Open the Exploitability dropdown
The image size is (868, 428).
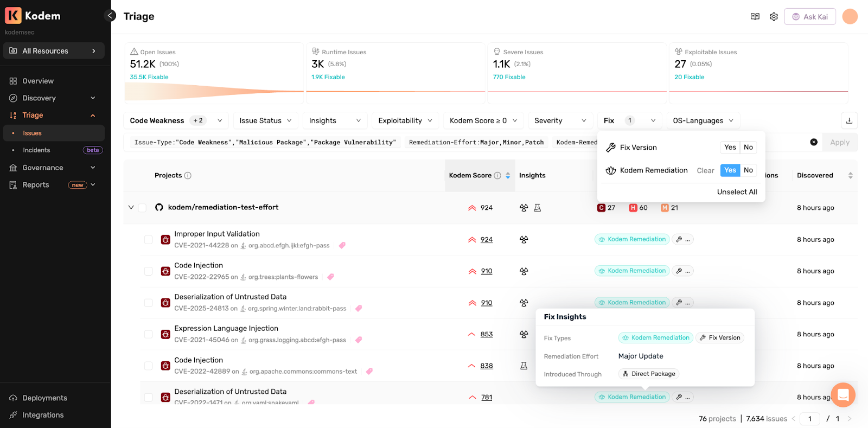pos(405,120)
